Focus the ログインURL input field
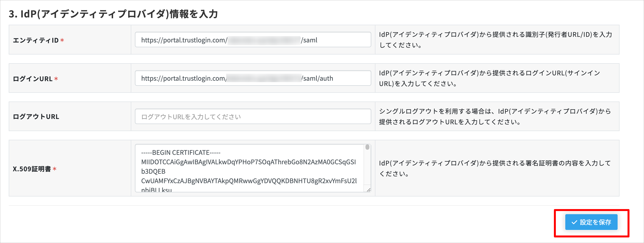The height and width of the screenshot is (243, 644). pyautogui.click(x=253, y=78)
